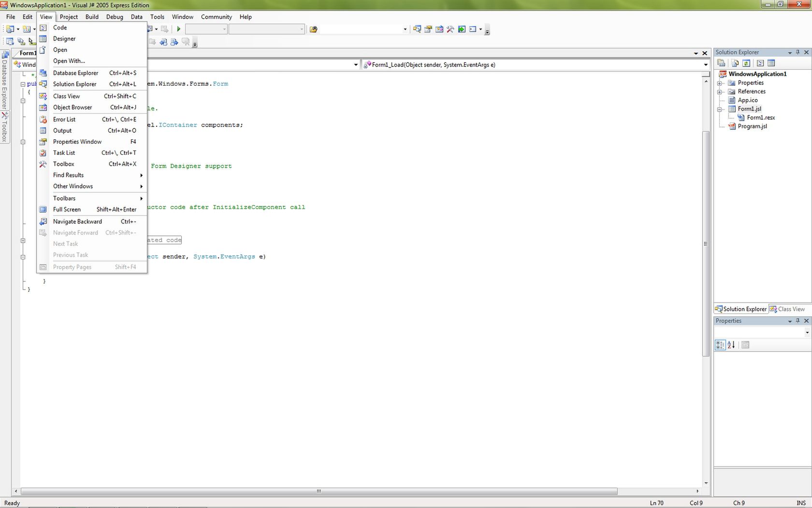Screen dimensions: 812x508
Task: Click the Find in Files icon in toolbar
Action: click(x=313, y=29)
